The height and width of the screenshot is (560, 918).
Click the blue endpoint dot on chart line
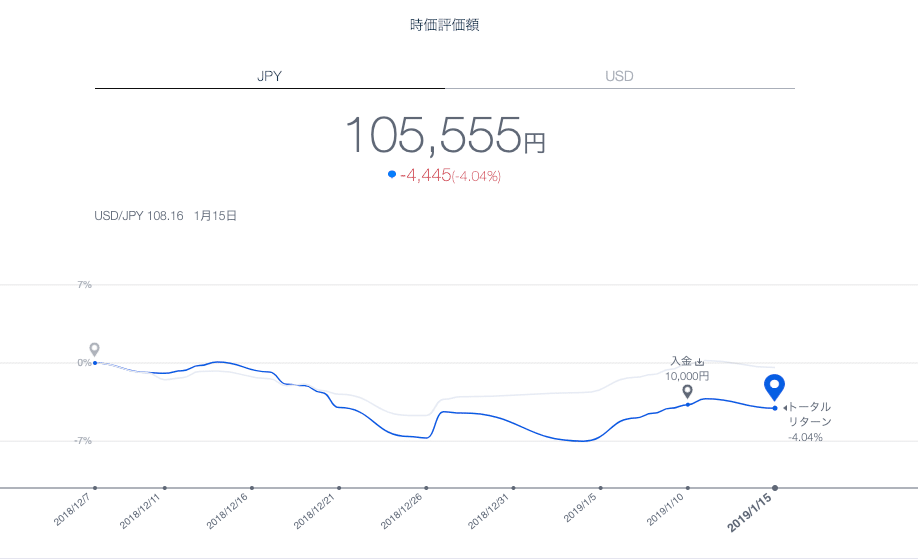[x=775, y=408]
